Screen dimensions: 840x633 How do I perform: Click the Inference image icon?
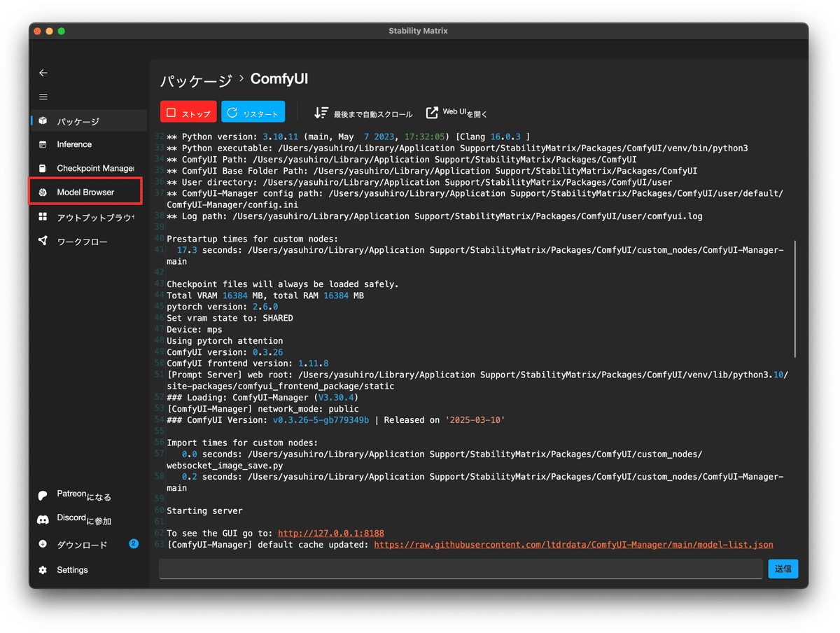pos(43,144)
